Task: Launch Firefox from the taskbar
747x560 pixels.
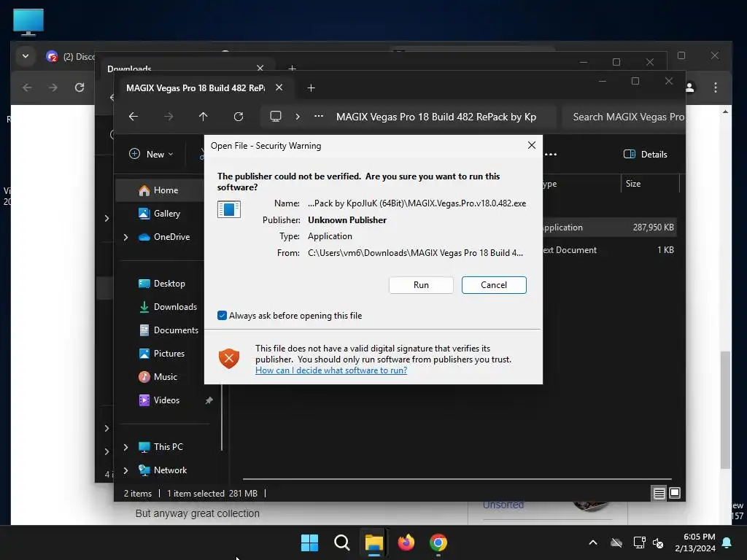Action: click(x=406, y=542)
